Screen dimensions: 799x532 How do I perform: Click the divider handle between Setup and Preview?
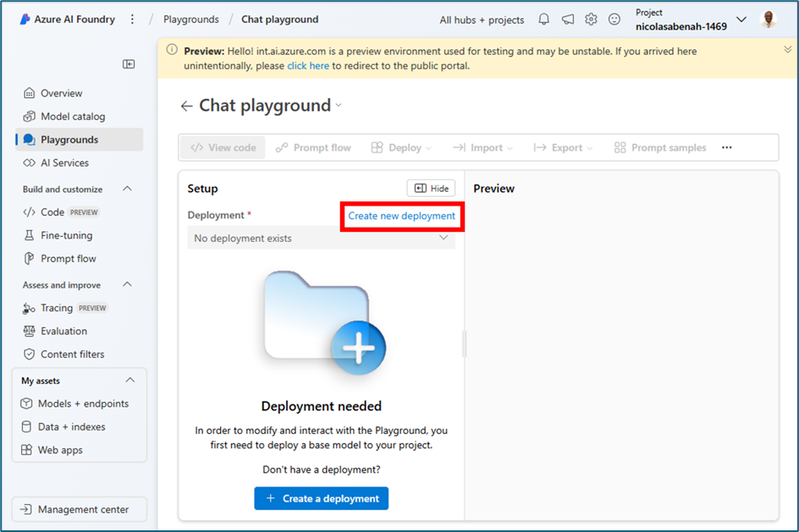[x=464, y=344]
